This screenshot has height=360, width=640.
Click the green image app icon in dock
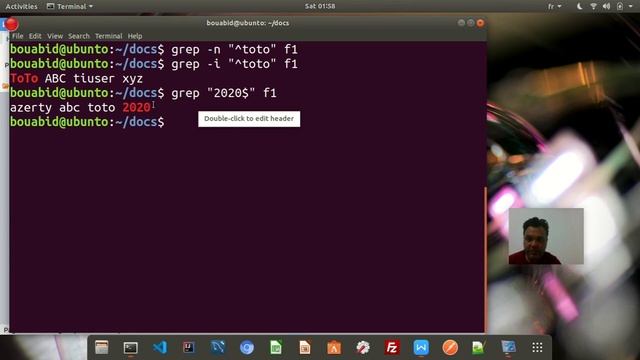[478, 348]
